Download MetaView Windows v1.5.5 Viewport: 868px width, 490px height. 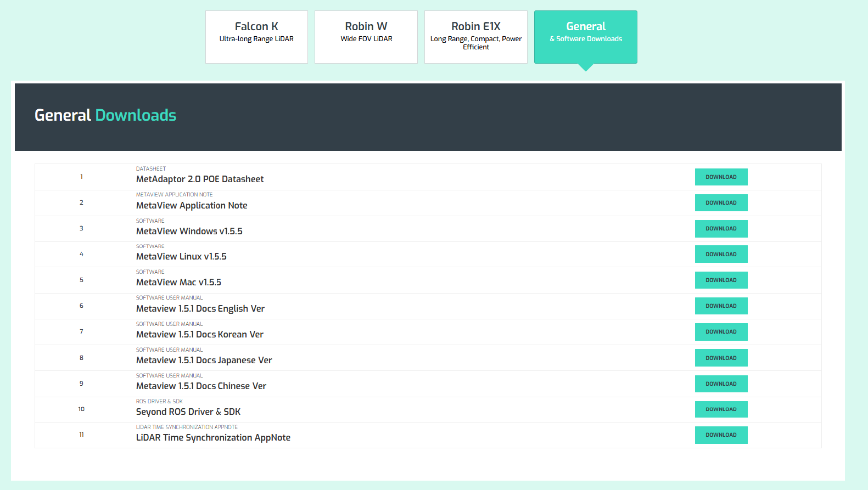[721, 229]
